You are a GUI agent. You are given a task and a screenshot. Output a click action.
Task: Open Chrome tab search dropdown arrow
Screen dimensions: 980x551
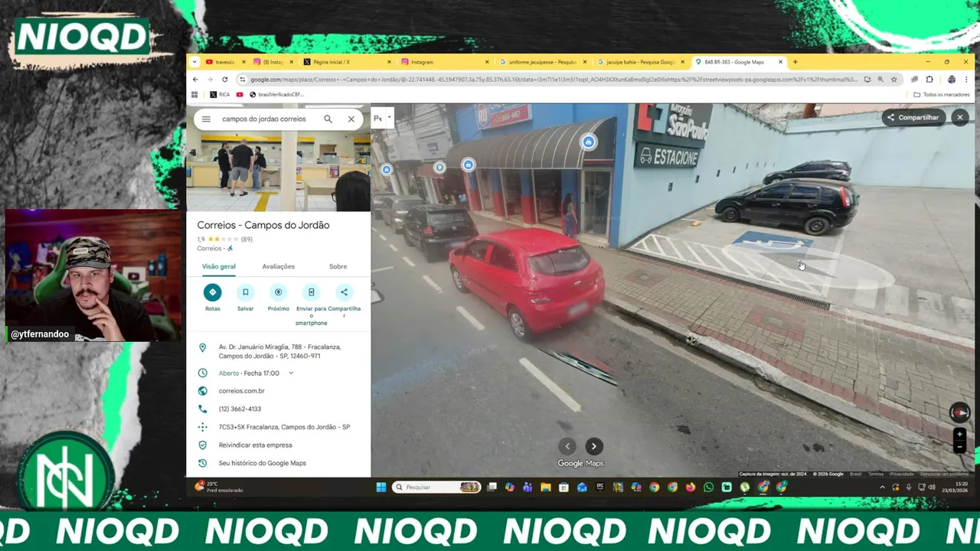coord(194,62)
